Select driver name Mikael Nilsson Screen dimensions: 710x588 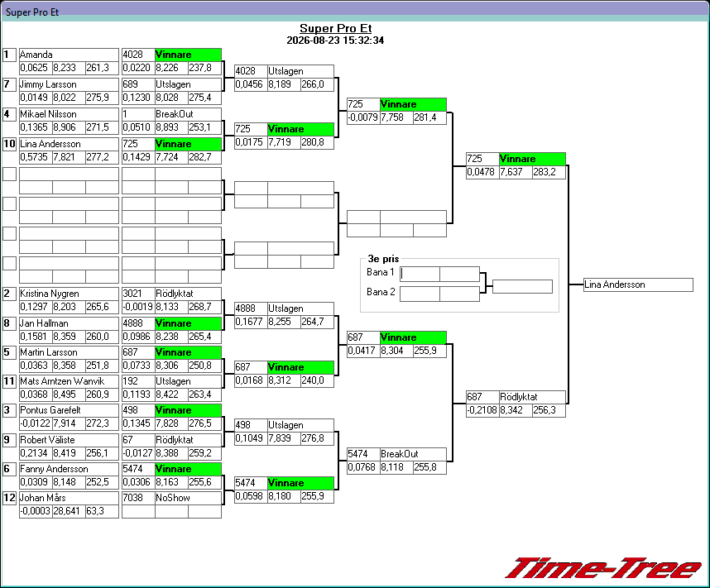tap(69, 114)
